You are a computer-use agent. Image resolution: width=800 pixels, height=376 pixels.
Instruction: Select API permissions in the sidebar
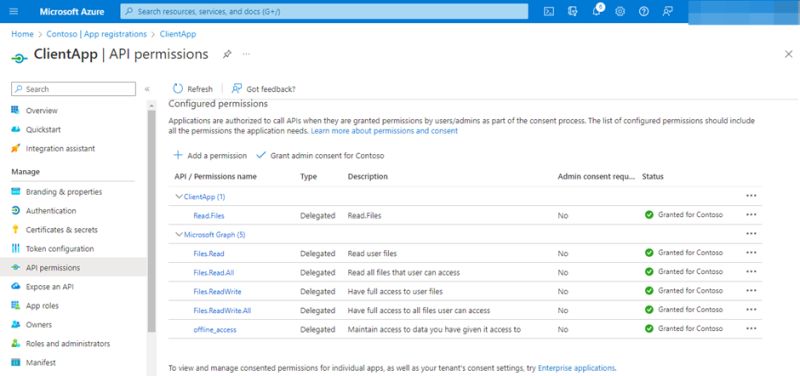74,268
